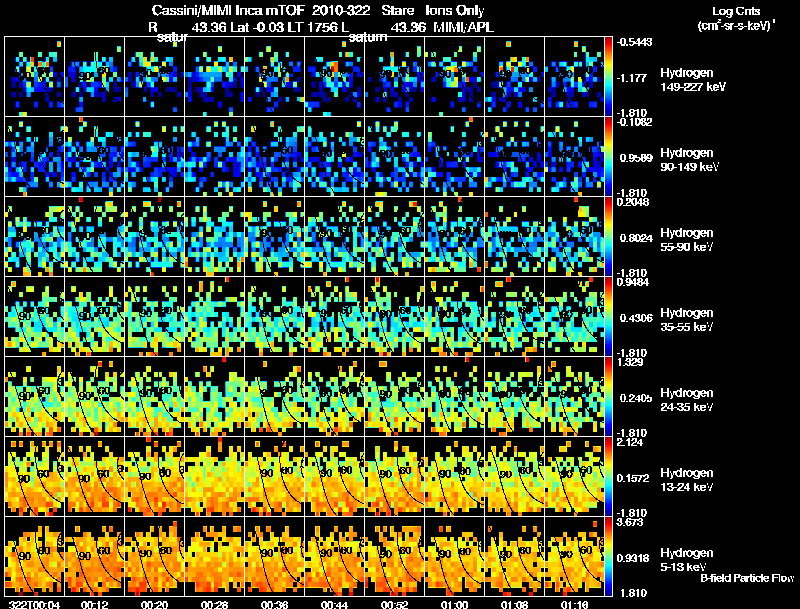Click the '0.2048' colorbar value
The width and height of the screenshot is (800, 609).
click(x=633, y=202)
